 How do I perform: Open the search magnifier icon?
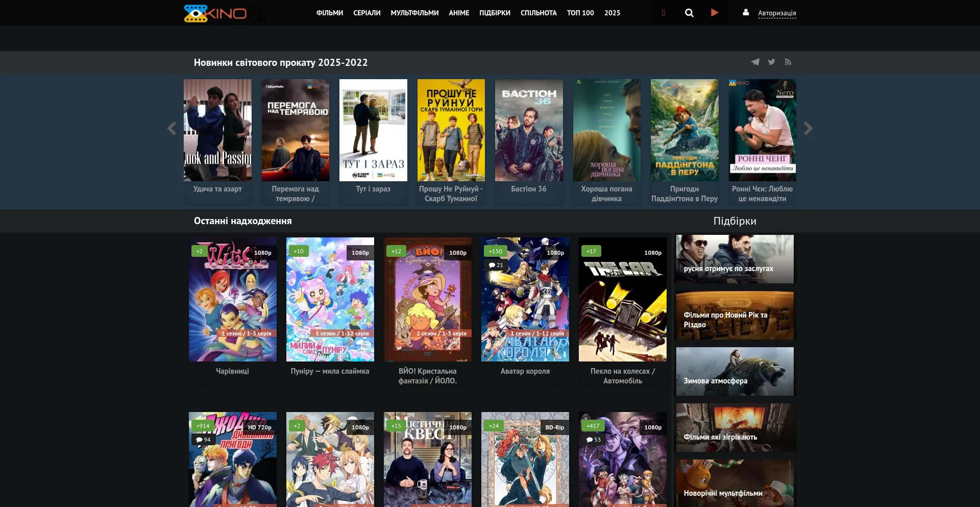(x=689, y=13)
